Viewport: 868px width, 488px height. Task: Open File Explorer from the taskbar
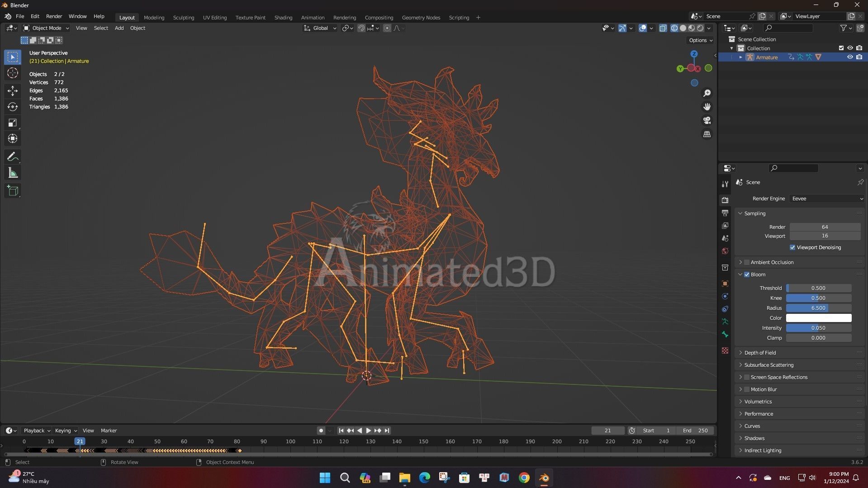coord(404,478)
